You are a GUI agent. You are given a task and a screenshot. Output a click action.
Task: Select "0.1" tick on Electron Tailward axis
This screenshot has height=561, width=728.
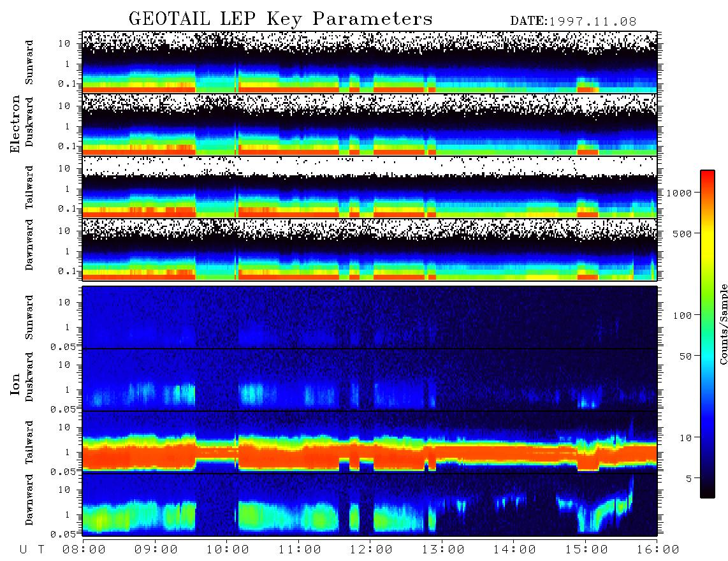66,209
